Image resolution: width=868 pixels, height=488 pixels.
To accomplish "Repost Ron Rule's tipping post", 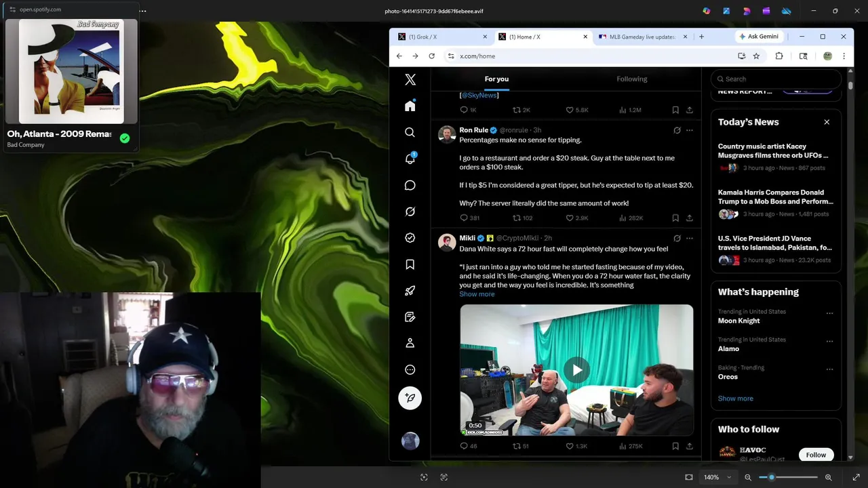I will click(x=522, y=218).
